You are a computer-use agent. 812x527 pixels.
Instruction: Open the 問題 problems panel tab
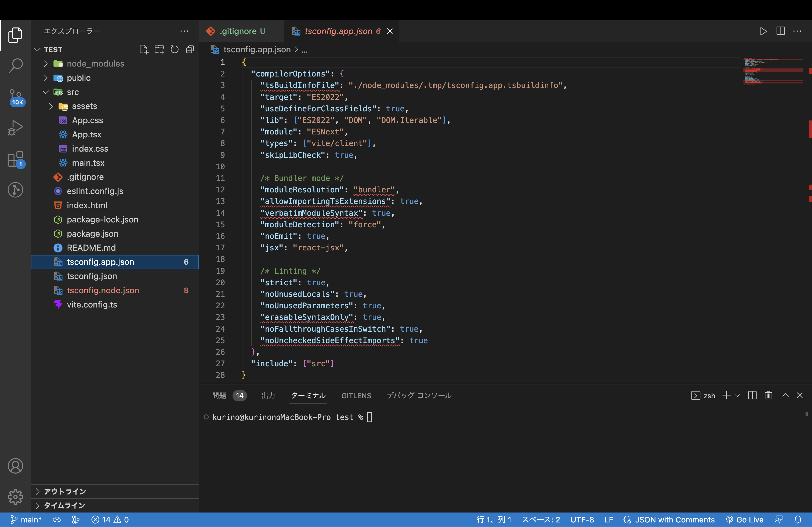tap(229, 396)
